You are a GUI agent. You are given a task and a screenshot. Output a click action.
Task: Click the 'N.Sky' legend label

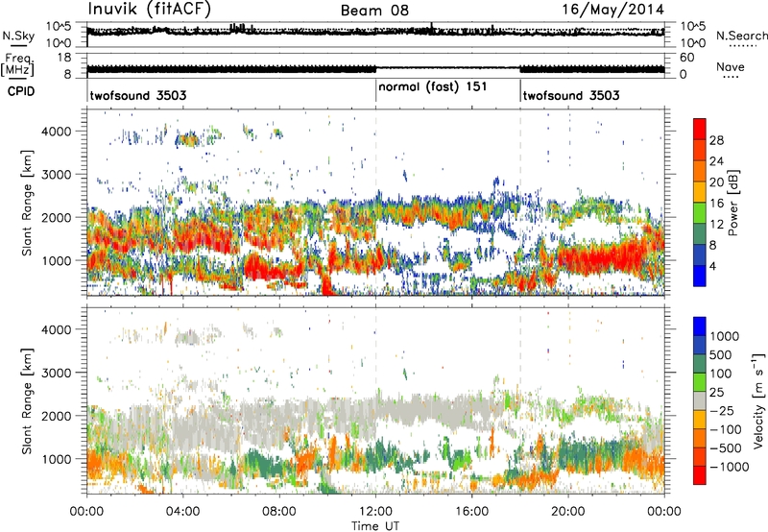coord(18,36)
